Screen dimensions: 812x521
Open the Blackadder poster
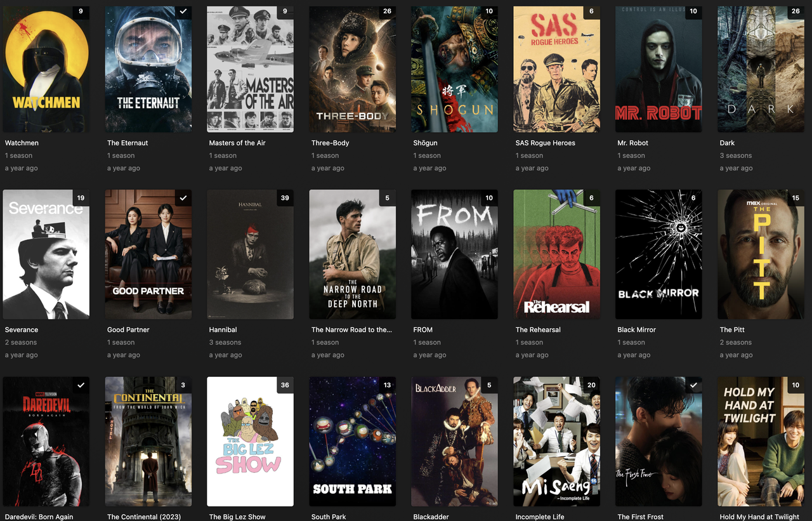tap(455, 442)
